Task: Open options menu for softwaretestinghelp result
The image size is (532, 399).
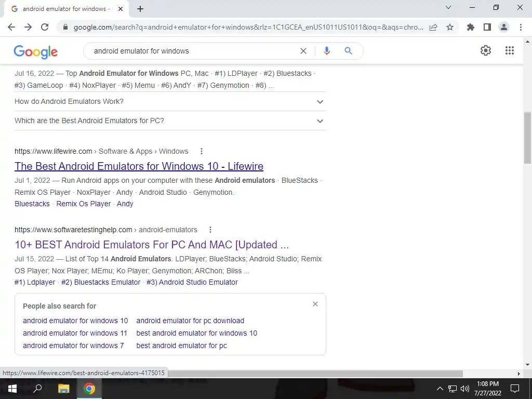Action: pos(210,230)
